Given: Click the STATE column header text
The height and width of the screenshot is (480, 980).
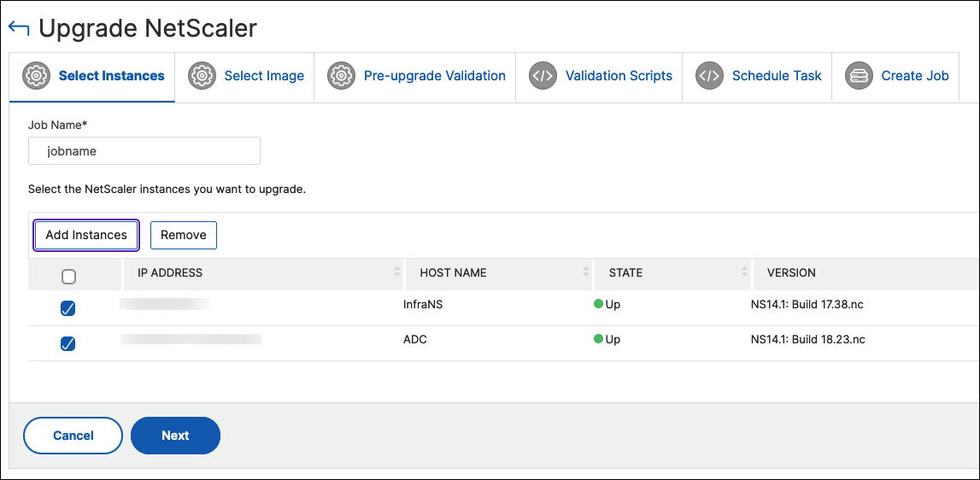Looking at the screenshot, I should 625,272.
